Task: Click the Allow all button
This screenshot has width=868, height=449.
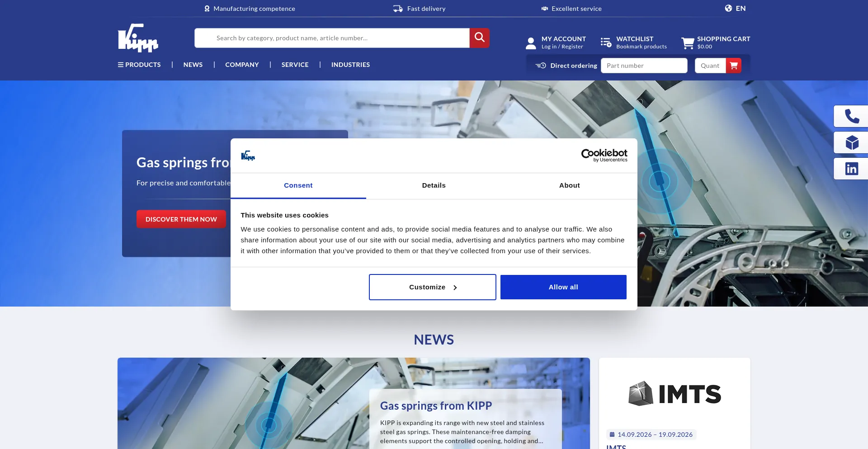Action: pyautogui.click(x=563, y=287)
